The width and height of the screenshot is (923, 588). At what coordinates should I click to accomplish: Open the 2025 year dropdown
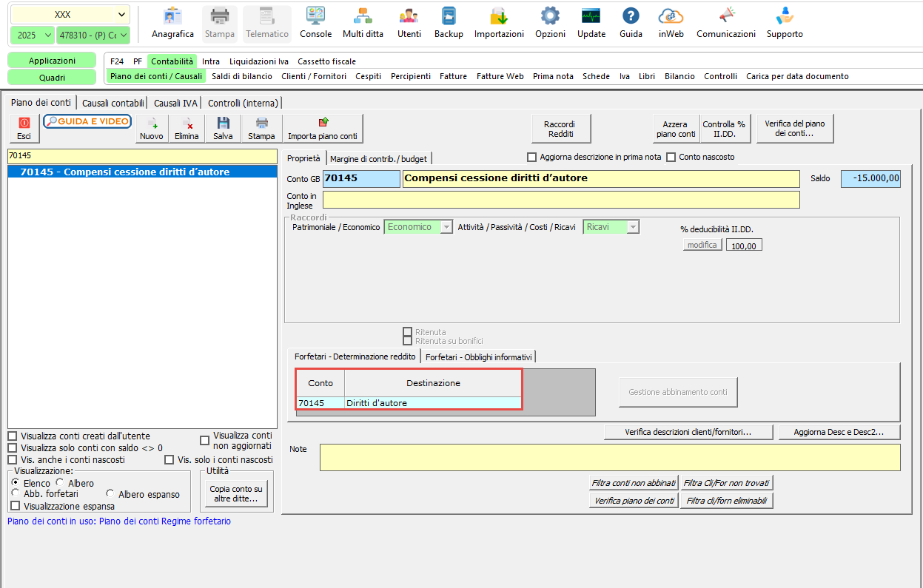click(32, 35)
